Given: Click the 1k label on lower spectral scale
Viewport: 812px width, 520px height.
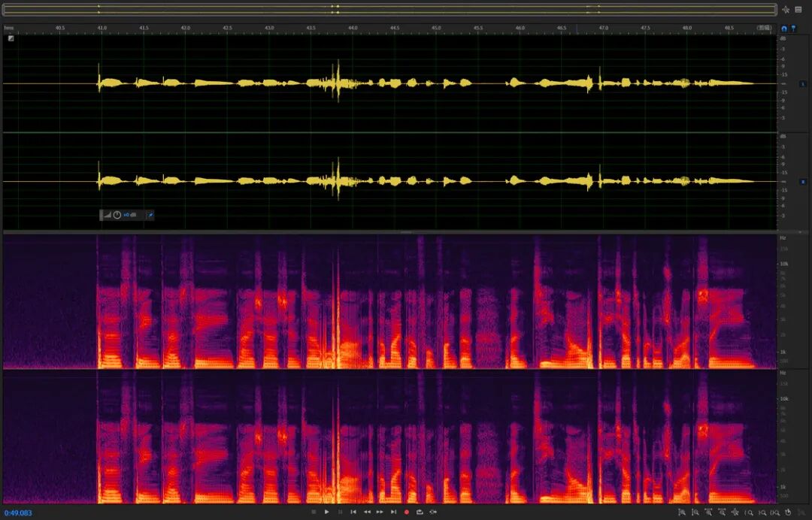Looking at the screenshot, I should click(783, 487).
